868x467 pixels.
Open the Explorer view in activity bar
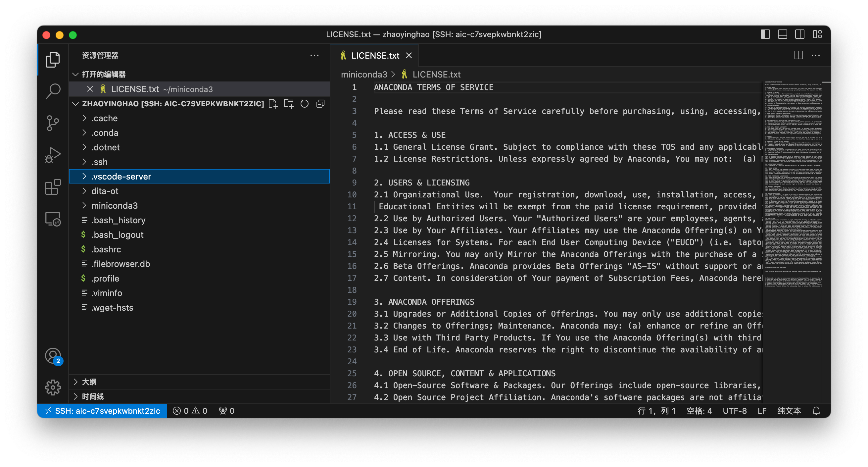[53, 59]
